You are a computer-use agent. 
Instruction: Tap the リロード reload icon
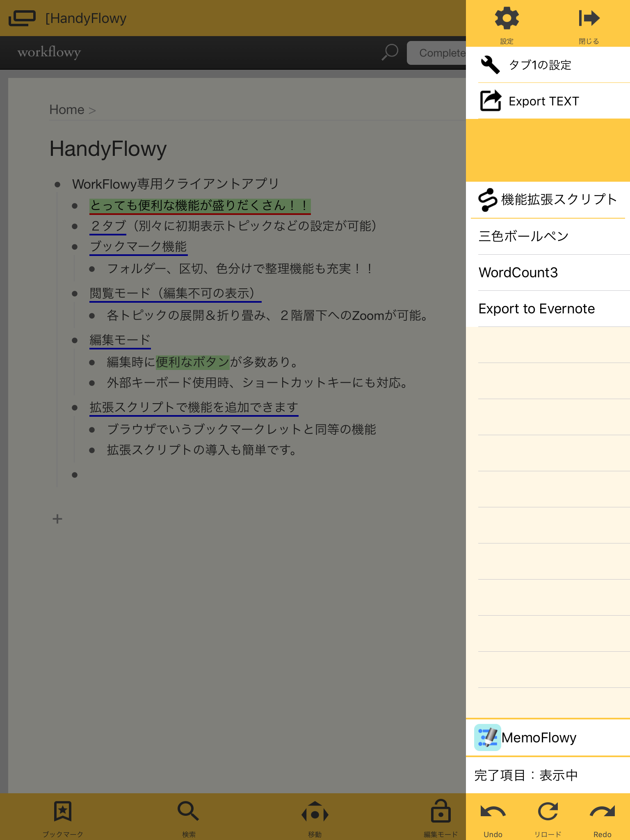pyautogui.click(x=548, y=811)
